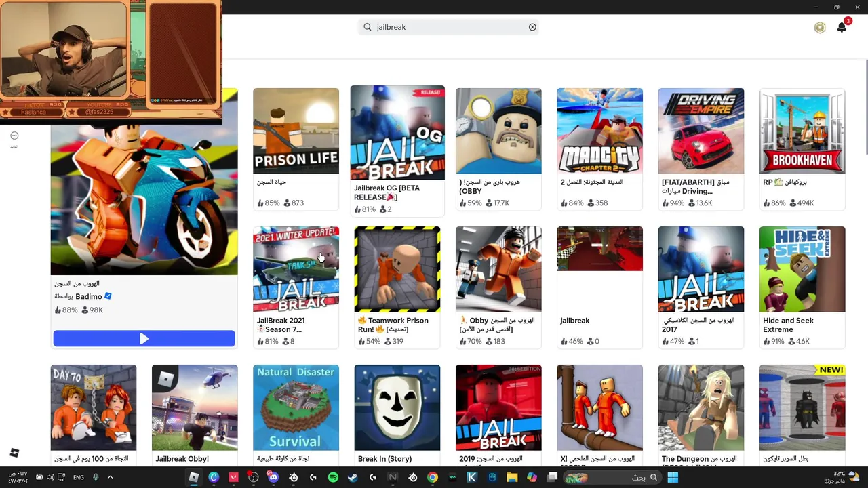
Task: Open Discord from the taskbar
Action: [x=273, y=478]
